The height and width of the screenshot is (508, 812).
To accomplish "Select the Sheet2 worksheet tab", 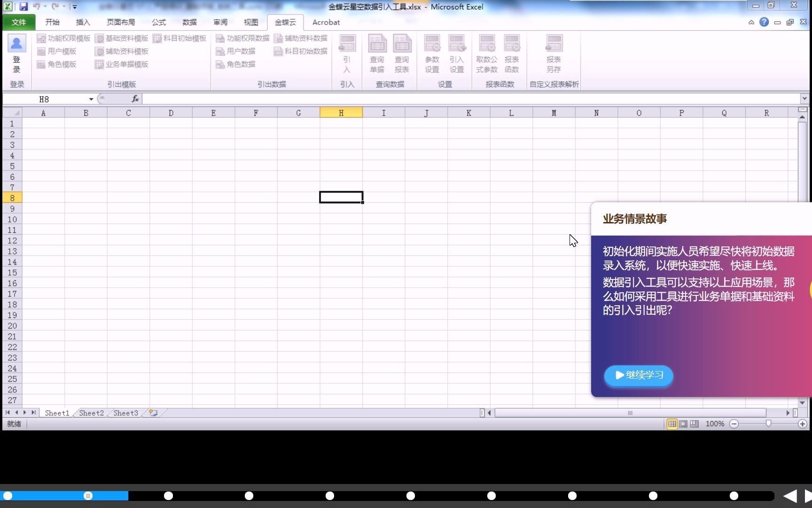I will (91, 413).
